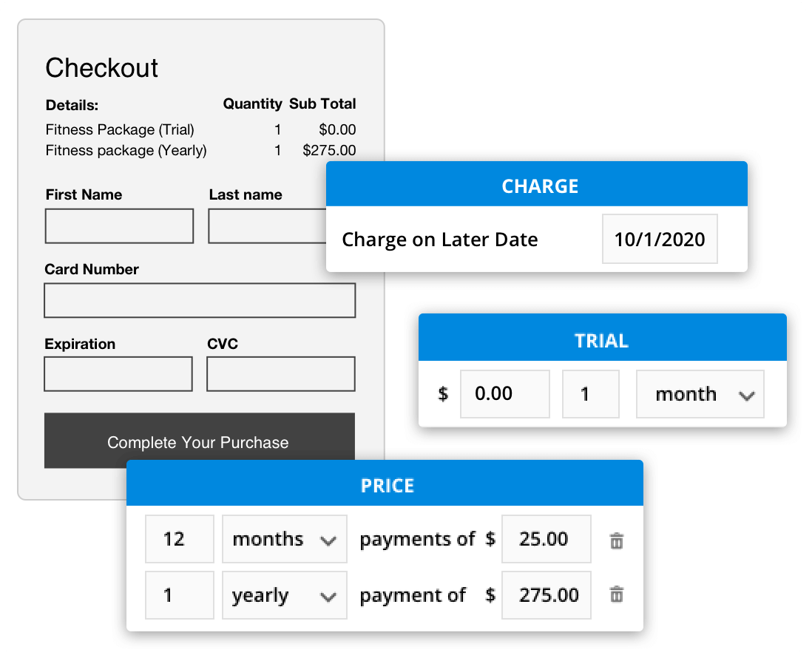The image size is (812, 658).
Task: Open the yearly payment frequency dropdown
Action: (x=284, y=595)
